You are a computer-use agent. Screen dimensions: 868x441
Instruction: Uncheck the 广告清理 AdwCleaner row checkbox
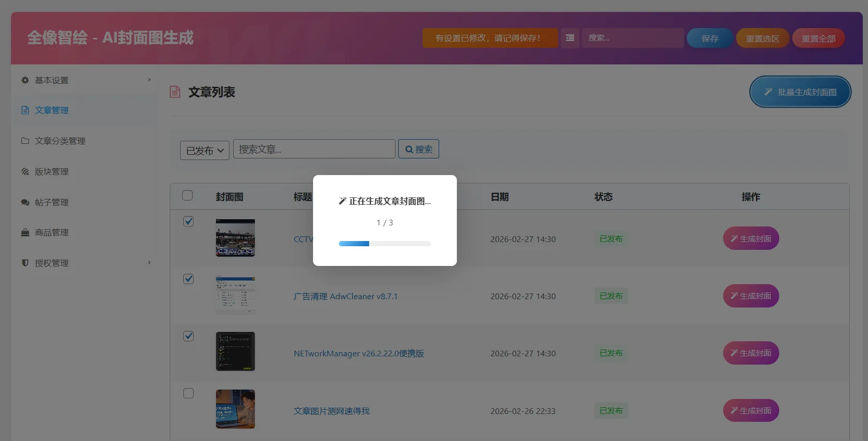[x=188, y=279]
